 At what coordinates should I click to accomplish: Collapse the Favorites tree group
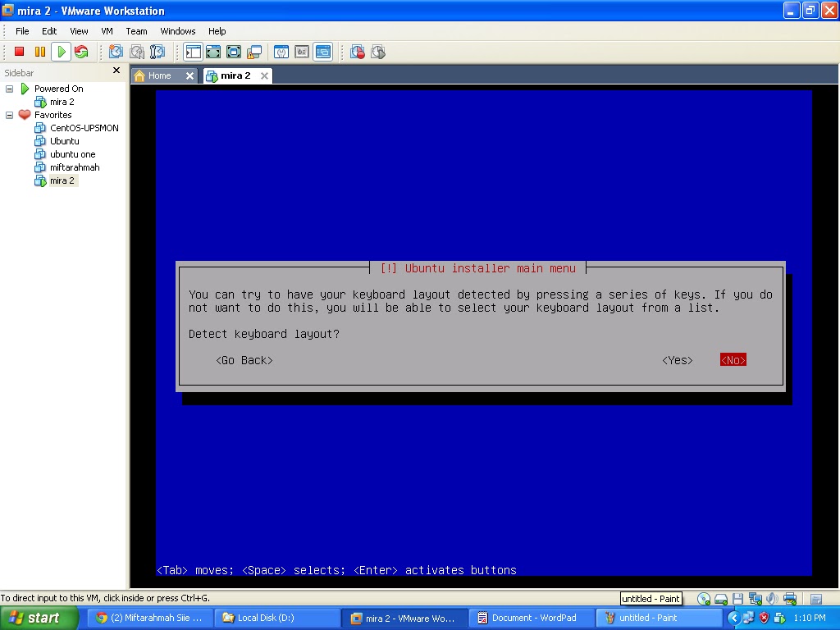pos(9,115)
